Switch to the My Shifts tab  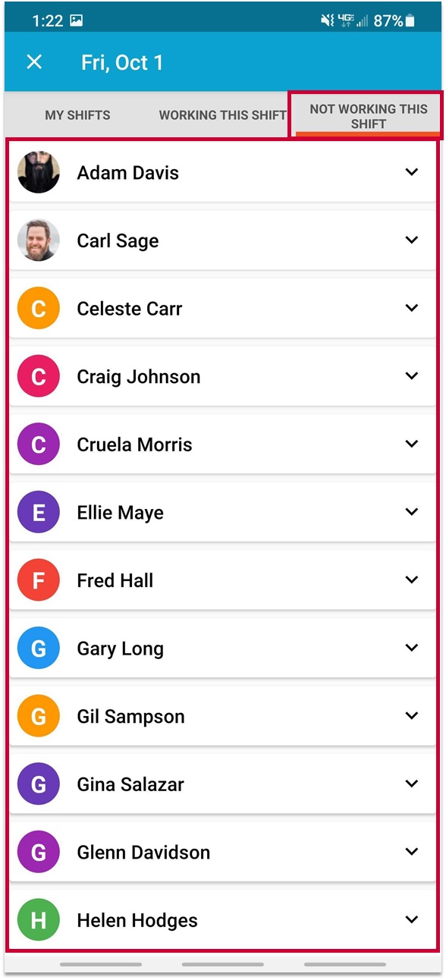click(x=77, y=115)
